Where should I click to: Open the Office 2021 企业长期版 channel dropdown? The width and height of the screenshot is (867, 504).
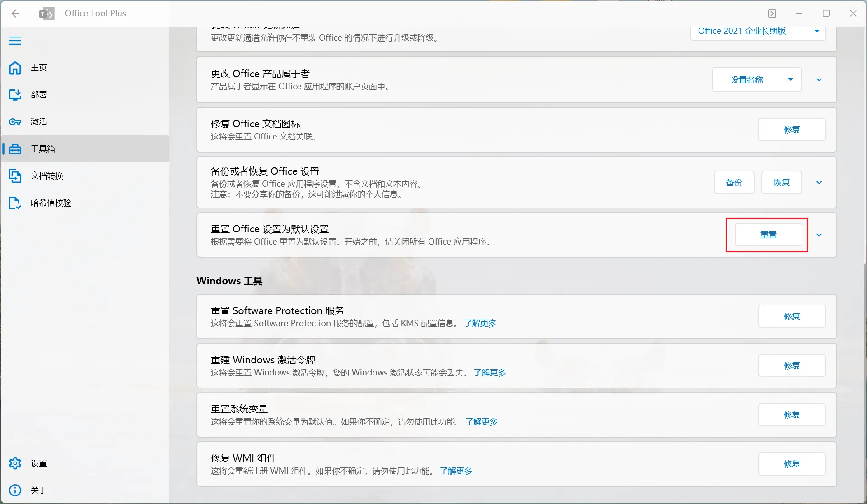757,31
